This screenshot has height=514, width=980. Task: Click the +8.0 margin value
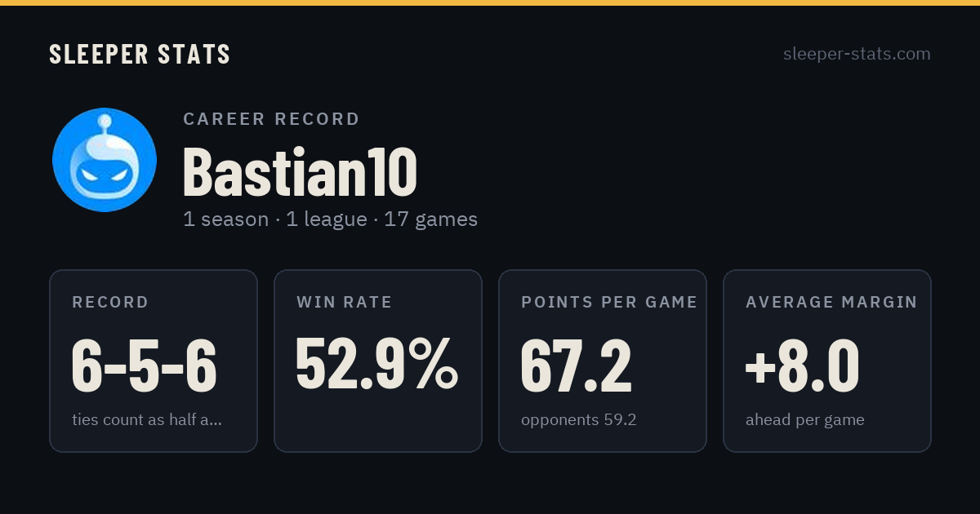click(802, 366)
